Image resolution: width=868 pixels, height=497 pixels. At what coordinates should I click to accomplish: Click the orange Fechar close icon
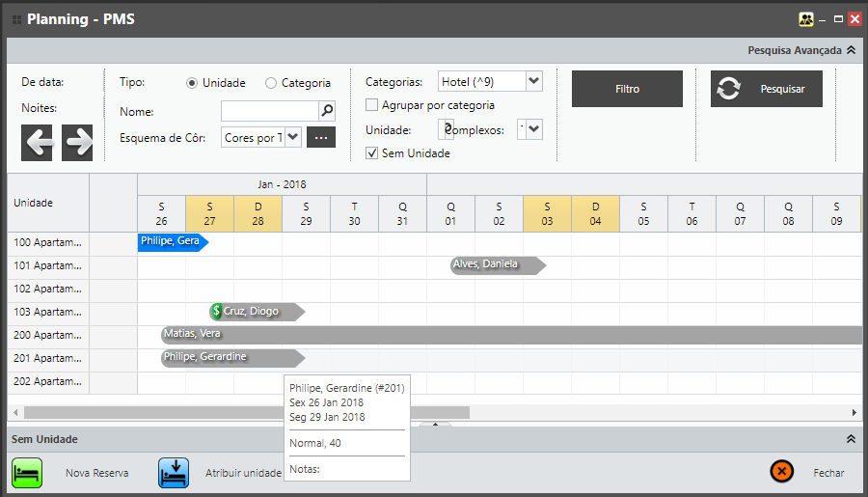point(781,472)
